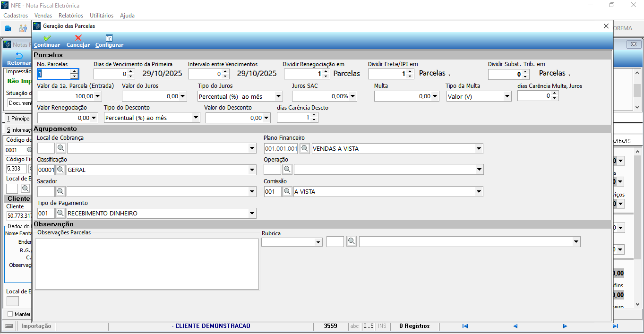This screenshot has height=334, width=644.
Task: Open the Relatórios menu
Action: (71, 16)
